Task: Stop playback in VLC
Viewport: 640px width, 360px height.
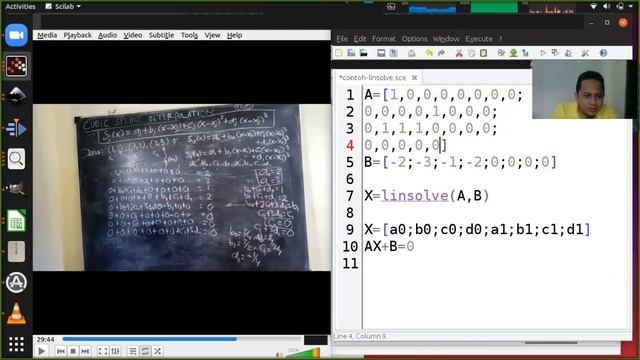Action: coord(73,351)
